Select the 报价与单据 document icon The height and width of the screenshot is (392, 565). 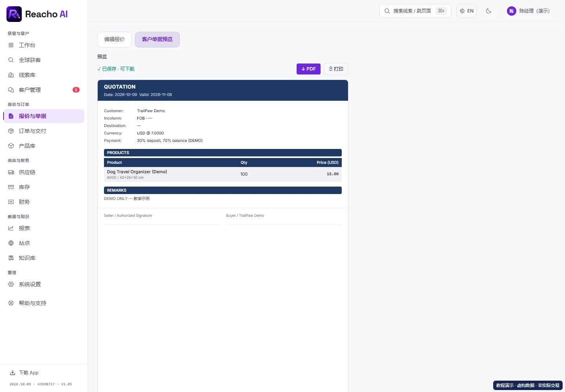click(x=11, y=116)
